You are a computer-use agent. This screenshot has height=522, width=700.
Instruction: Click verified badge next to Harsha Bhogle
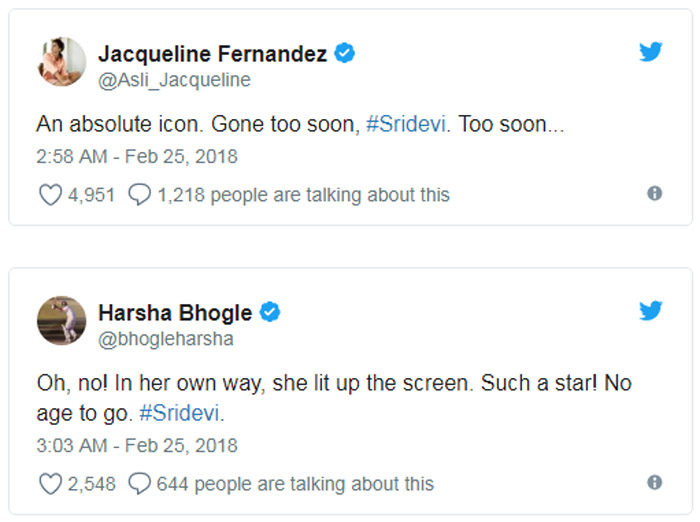(x=270, y=313)
